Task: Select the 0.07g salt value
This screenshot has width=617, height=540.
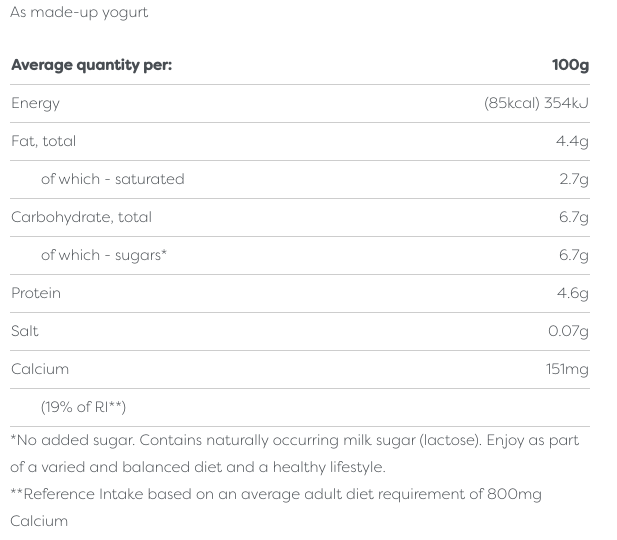Action: click(568, 331)
